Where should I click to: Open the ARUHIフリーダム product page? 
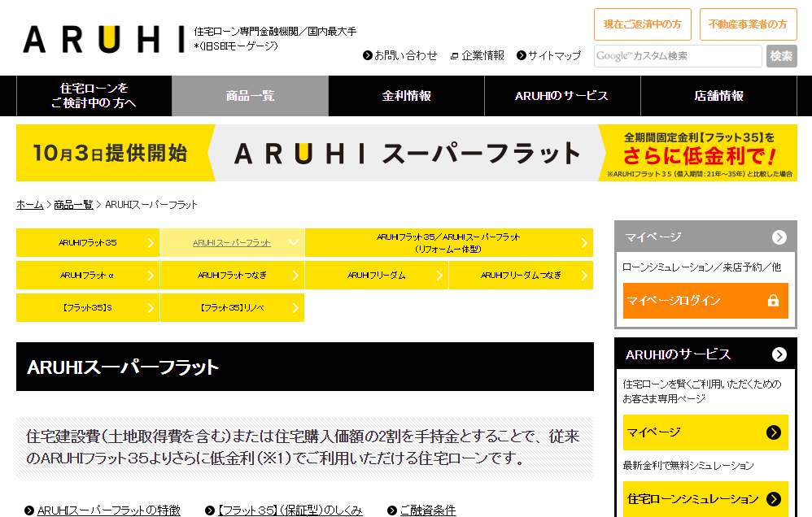click(x=376, y=275)
